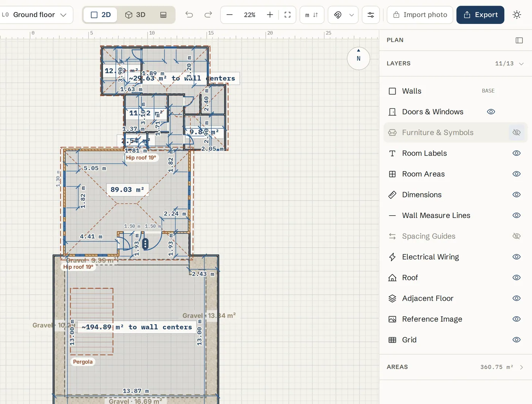Hide the Doors & Windows layer
This screenshot has width=532, height=404.
pos(491,112)
